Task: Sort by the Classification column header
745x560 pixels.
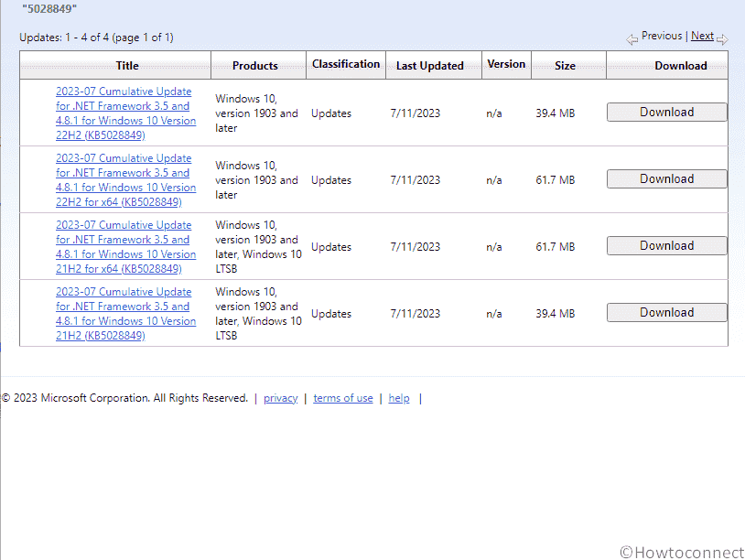Action: coord(346,64)
